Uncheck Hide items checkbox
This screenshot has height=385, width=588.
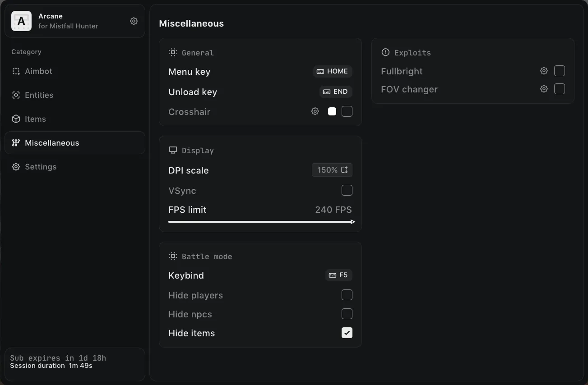point(347,333)
